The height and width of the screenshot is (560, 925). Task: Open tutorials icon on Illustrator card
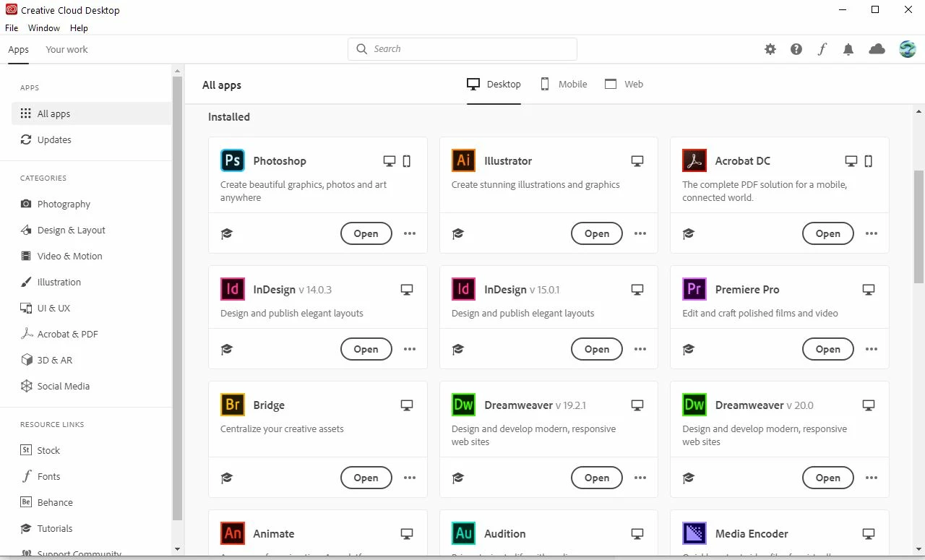pos(457,233)
